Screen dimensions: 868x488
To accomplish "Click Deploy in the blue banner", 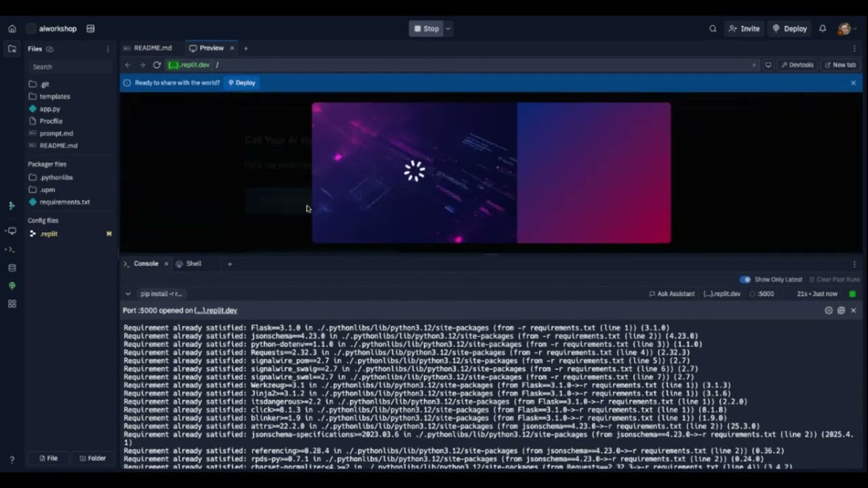I will (241, 83).
